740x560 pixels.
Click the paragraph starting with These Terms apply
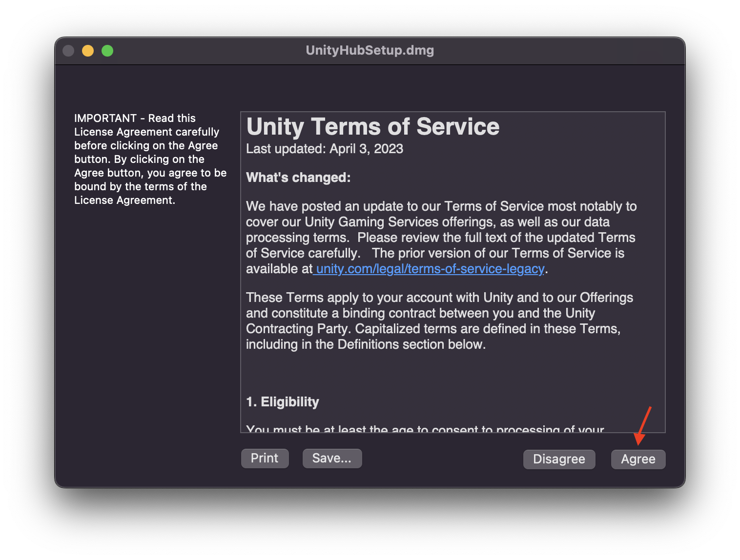(439, 320)
